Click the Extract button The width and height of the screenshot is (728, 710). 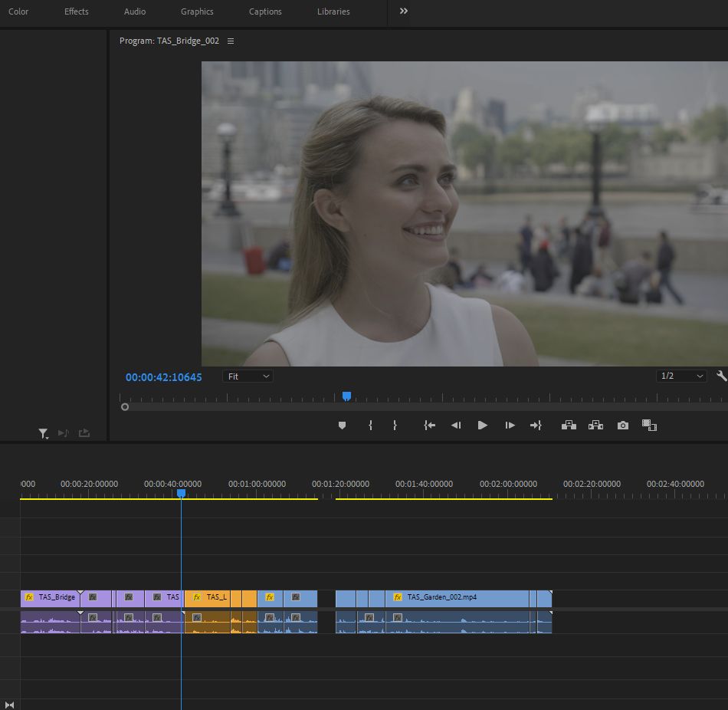[595, 426]
